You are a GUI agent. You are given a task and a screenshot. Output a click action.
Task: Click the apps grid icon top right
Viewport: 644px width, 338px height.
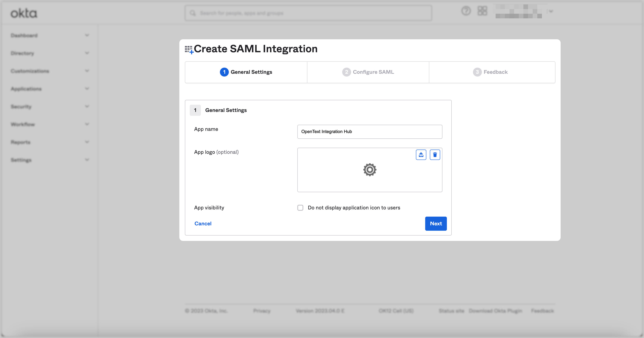pos(482,11)
